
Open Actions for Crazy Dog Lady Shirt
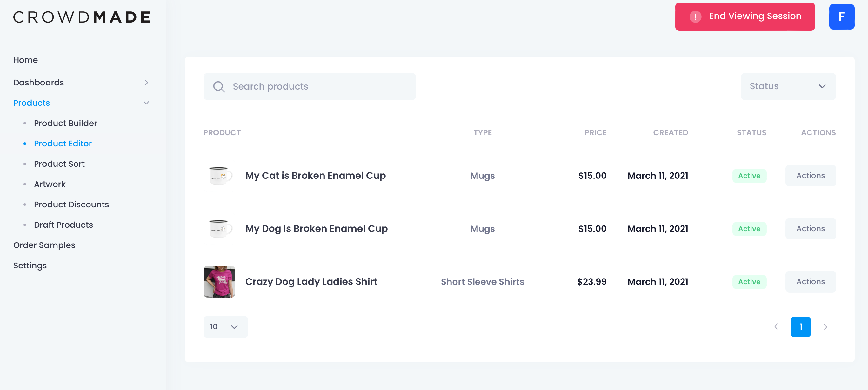(811, 281)
